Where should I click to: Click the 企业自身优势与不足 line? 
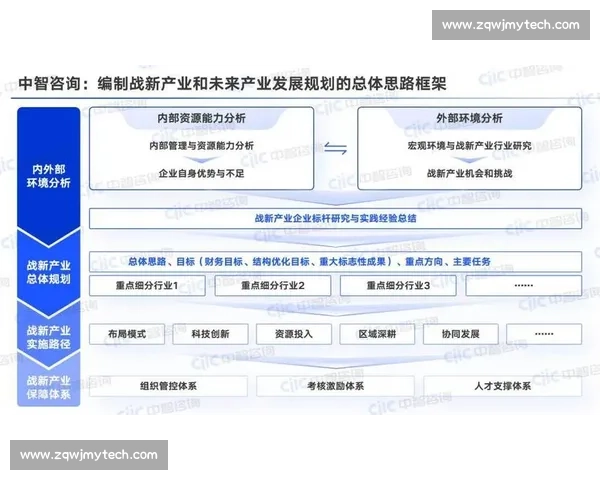201,173
